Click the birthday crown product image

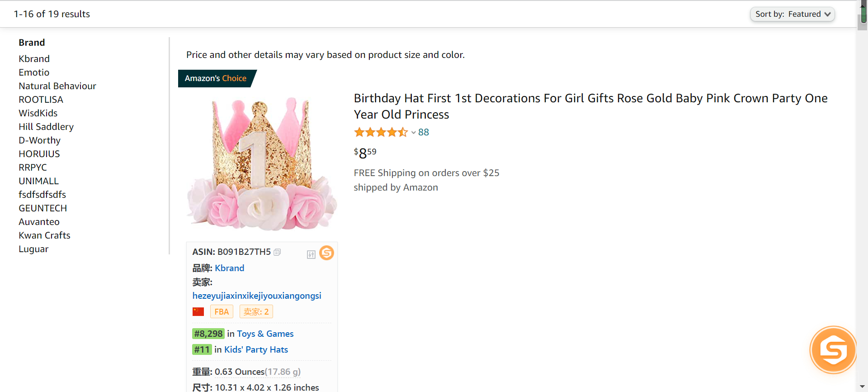click(x=261, y=163)
